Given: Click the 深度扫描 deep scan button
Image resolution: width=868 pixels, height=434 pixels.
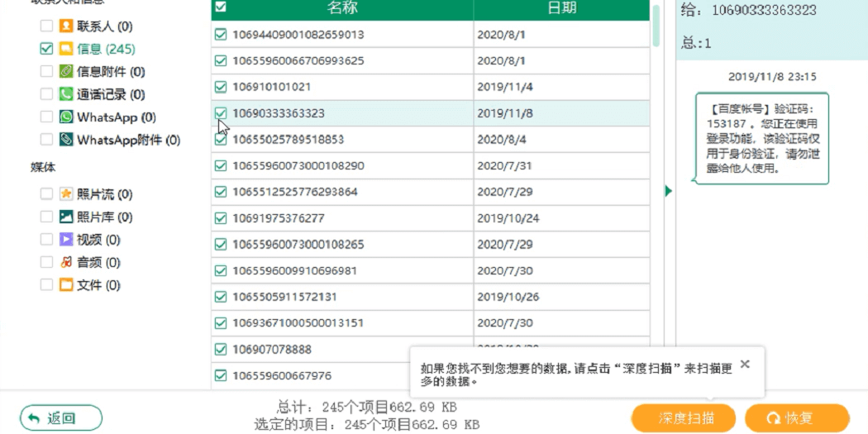Looking at the screenshot, I should (684, 418).
